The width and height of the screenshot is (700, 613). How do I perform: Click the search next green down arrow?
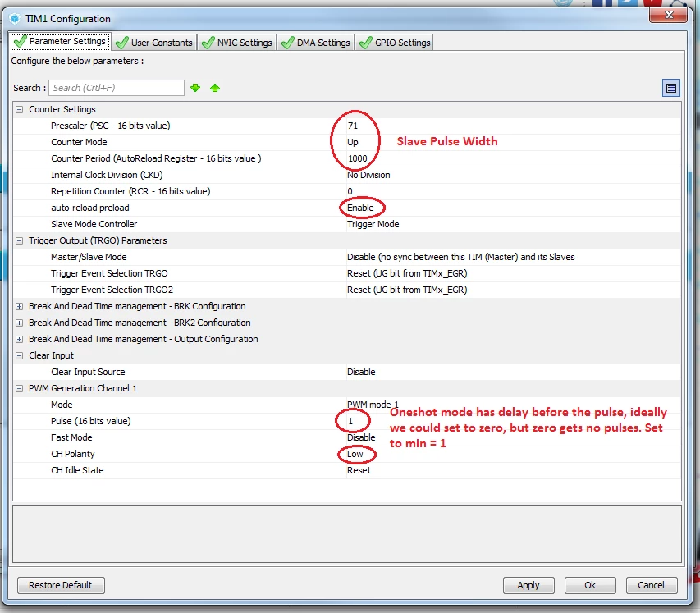click(195, 88)
